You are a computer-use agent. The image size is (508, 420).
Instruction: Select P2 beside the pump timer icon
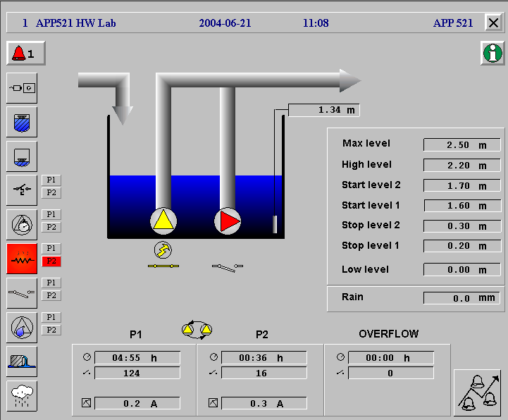[51, 227]
